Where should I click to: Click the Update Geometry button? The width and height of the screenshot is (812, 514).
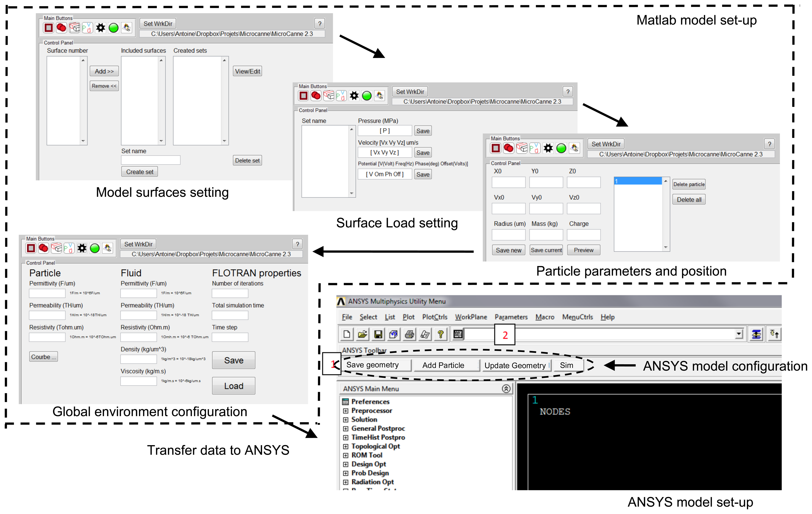[x=515, y=365]
